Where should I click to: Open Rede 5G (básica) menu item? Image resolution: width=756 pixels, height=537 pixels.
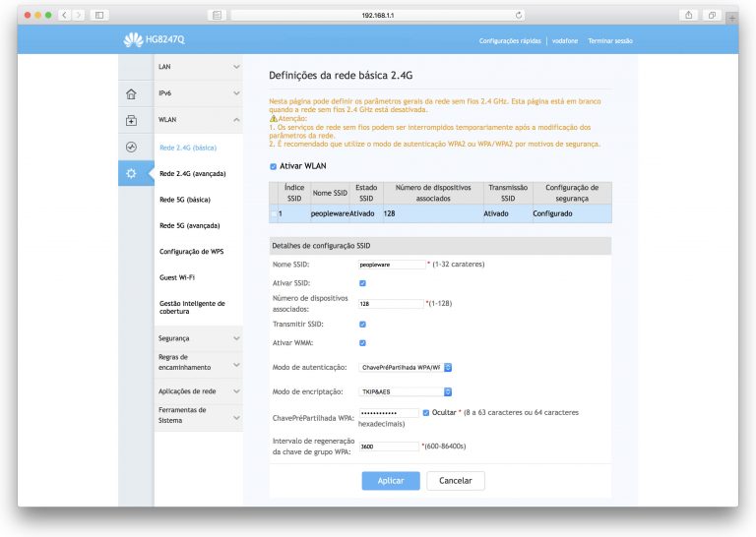coord(185,200)
